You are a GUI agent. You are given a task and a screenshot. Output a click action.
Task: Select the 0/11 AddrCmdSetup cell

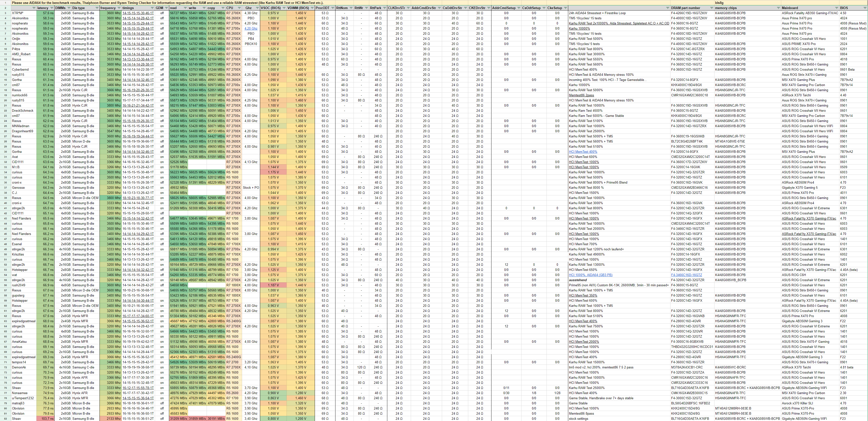(506, 388)
